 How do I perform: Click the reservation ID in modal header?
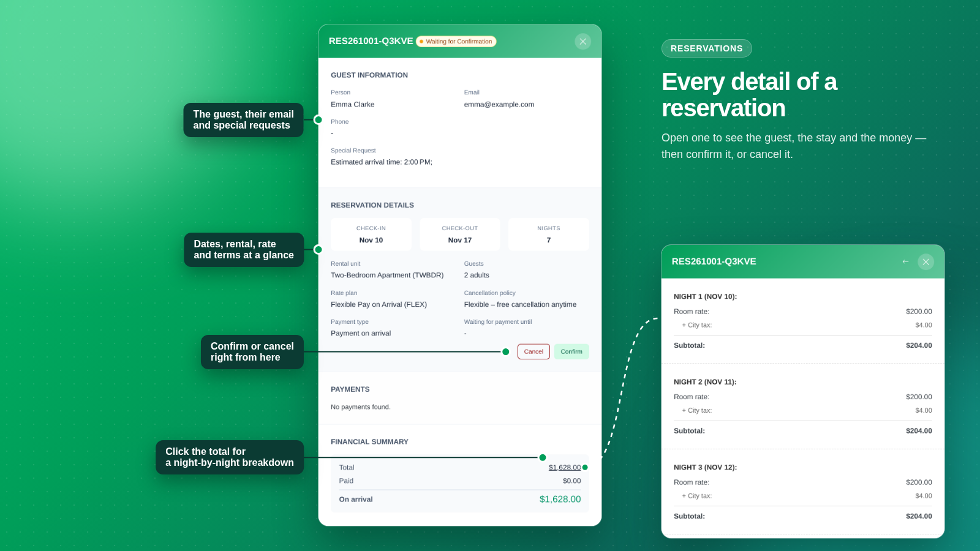click(371, 41)
